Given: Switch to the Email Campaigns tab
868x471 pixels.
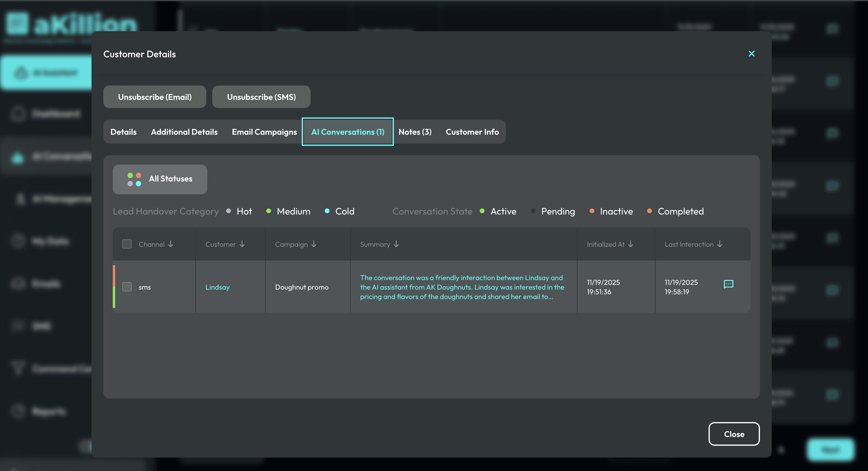Looking at the screenshot, I should 264,132.
